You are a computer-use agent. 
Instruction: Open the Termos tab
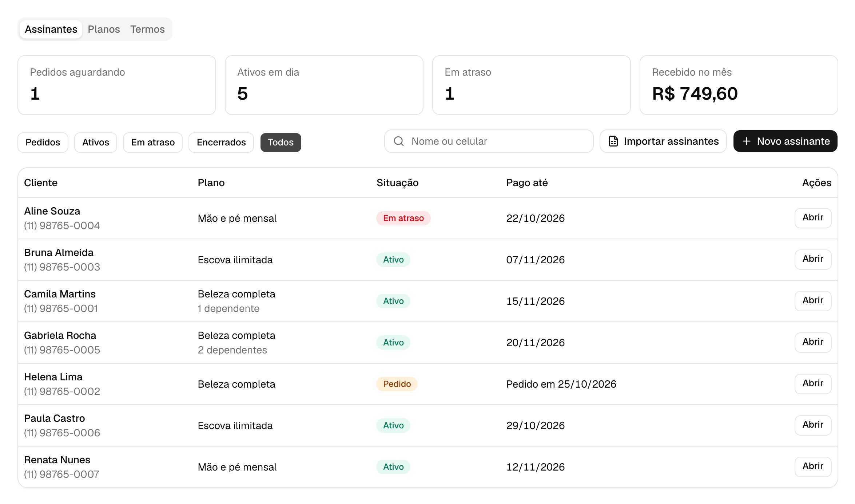click(x=147, y=29)
